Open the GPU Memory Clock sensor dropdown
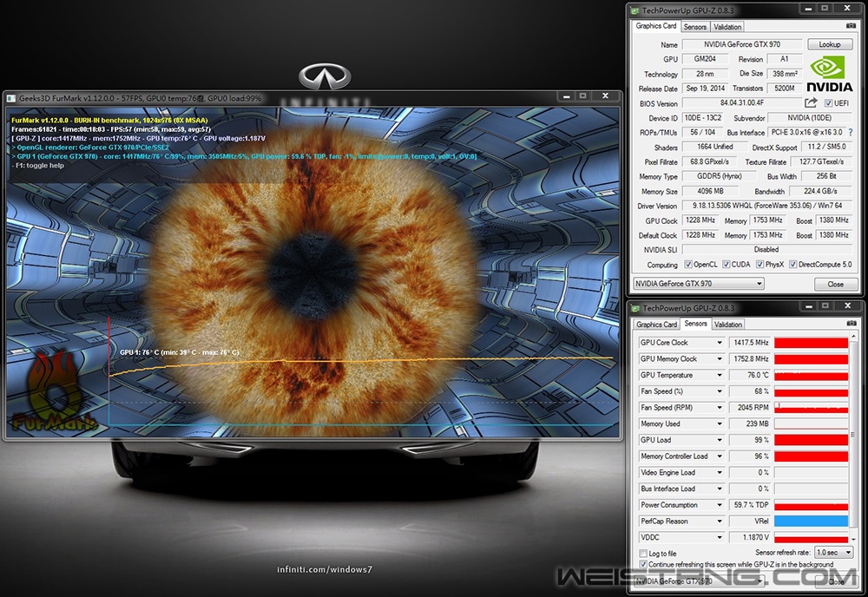 [720, 359]
